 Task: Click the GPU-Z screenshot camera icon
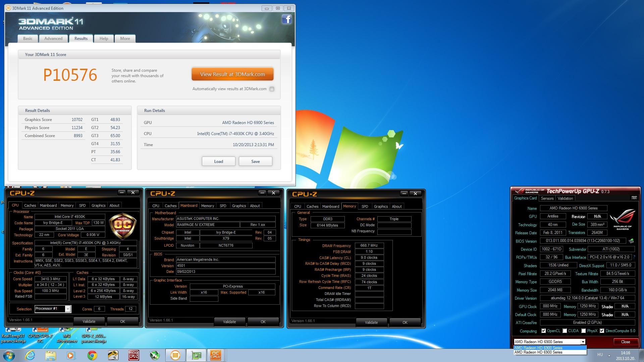634,198
